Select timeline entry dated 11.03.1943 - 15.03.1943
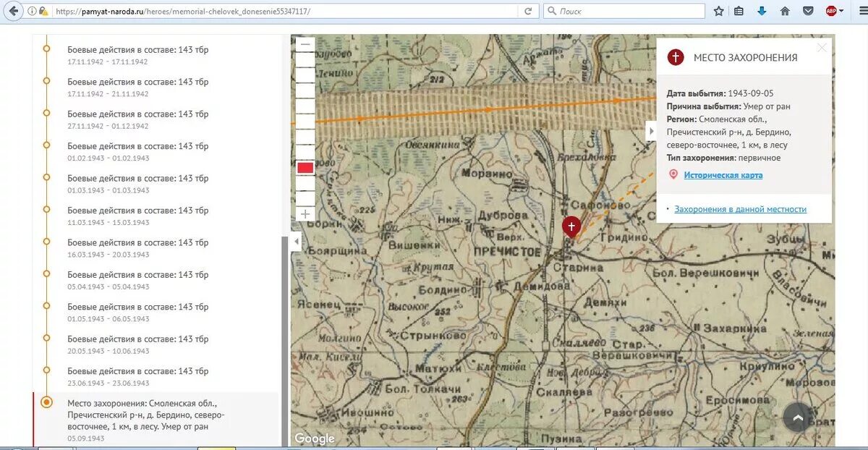Image resolution: width=868 pixels, height=450 pixels. pyautogui.click(x=138, y=216)
